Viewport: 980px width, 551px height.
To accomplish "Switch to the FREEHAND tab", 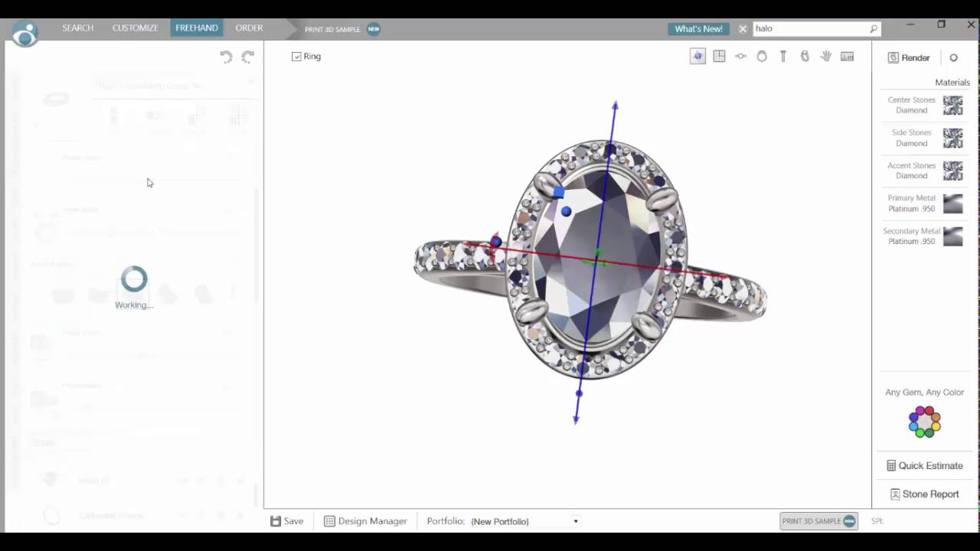I will [197, 28].
